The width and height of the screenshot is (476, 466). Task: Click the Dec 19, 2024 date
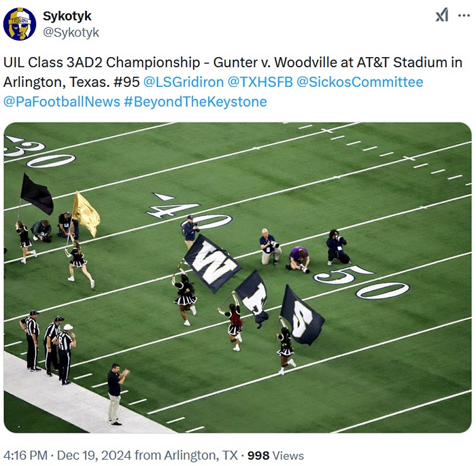(x=94, y=455)
